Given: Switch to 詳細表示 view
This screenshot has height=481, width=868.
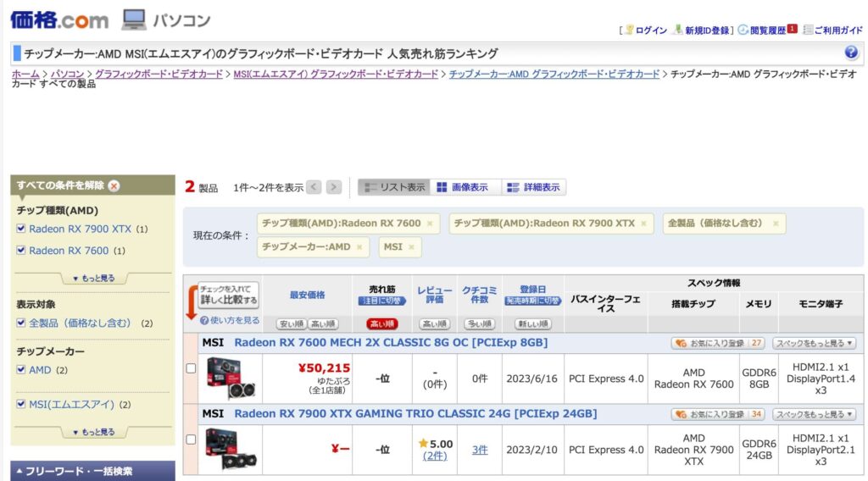Looking at the screenshot, I should (x=534, y=187).
